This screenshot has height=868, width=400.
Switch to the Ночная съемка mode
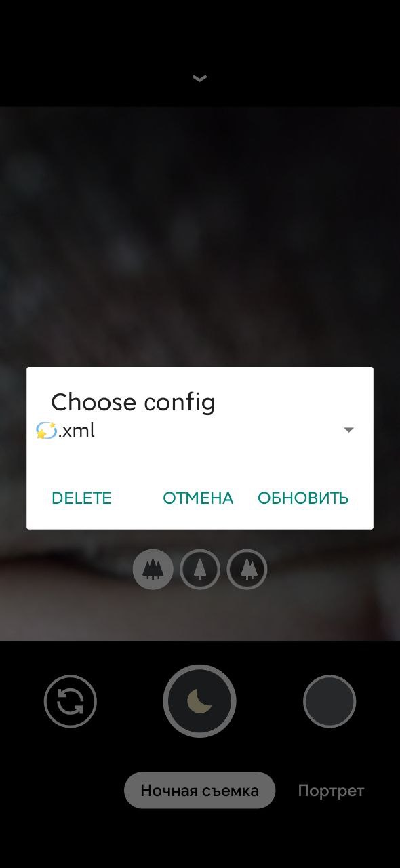click(199, 790)
